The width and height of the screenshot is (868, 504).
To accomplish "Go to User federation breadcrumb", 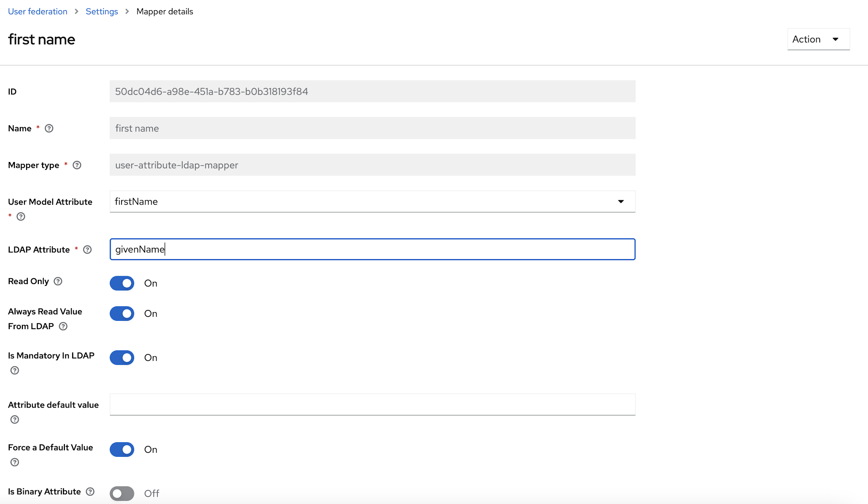I will (37, 11).
